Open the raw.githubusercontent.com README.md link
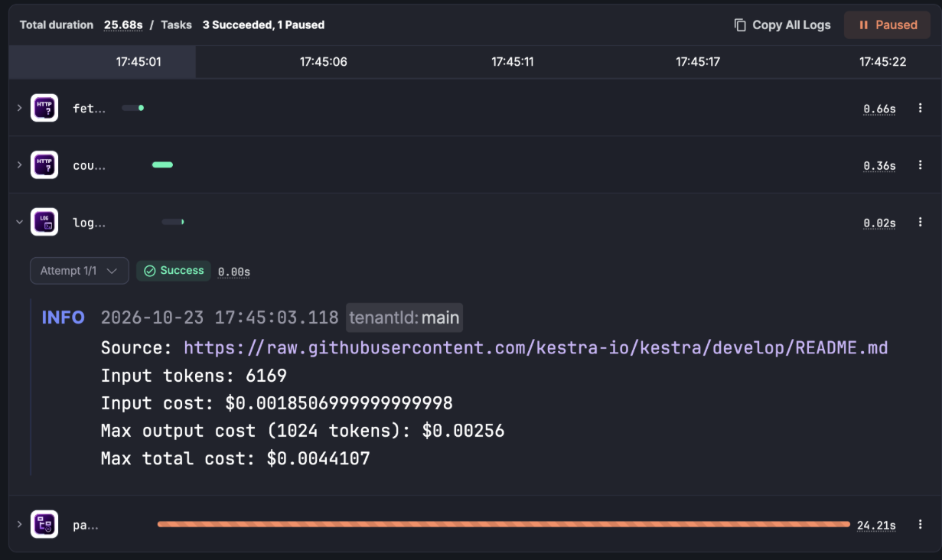942x560 pixels. (x=536, y=348)
